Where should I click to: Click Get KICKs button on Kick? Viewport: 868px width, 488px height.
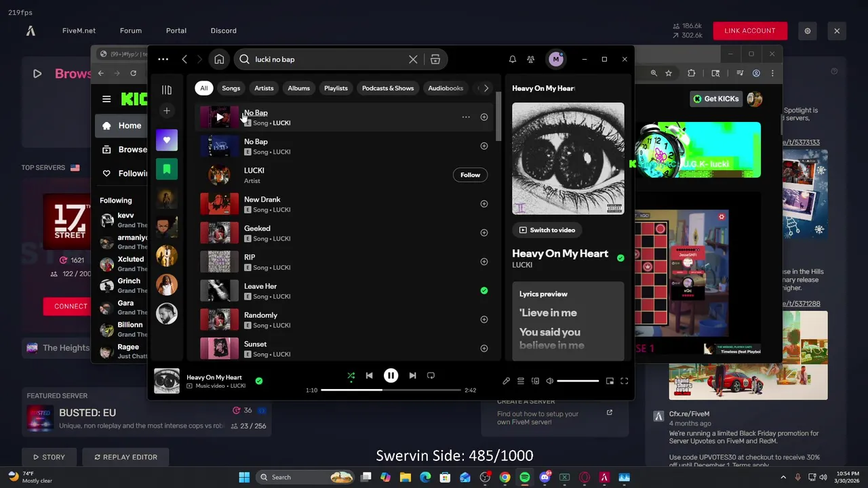tap(715, 99)
